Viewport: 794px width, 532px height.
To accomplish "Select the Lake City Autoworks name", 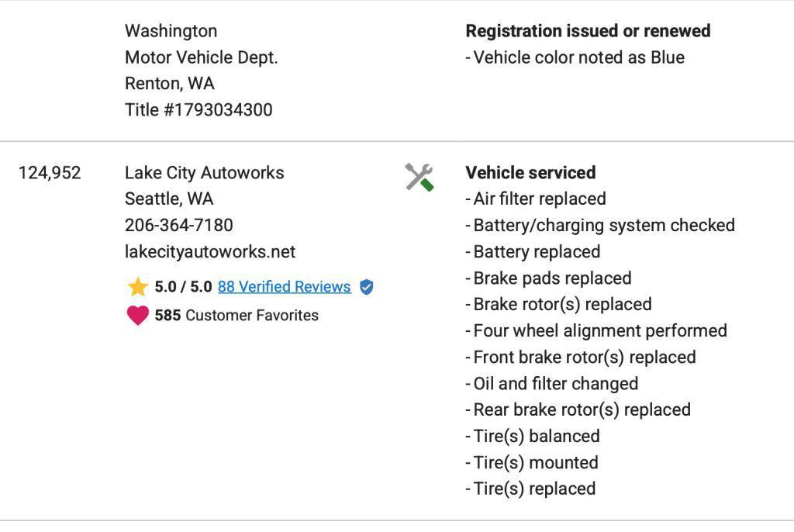I will point(205,173).
